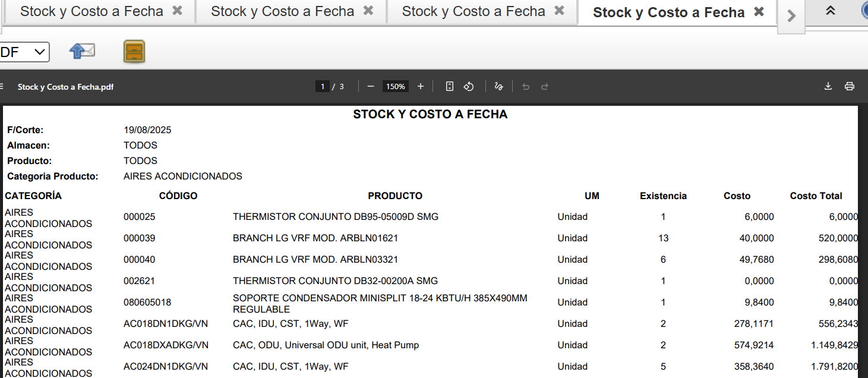Close the active Stock y Costo tab
The width and height of the screenshot is (868, 378).
(x=759, y=12)
